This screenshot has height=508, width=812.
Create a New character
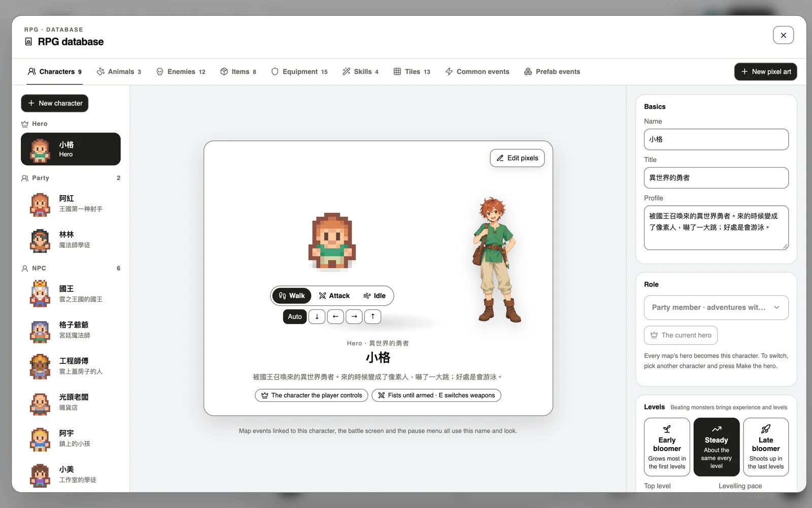(55, 103)
